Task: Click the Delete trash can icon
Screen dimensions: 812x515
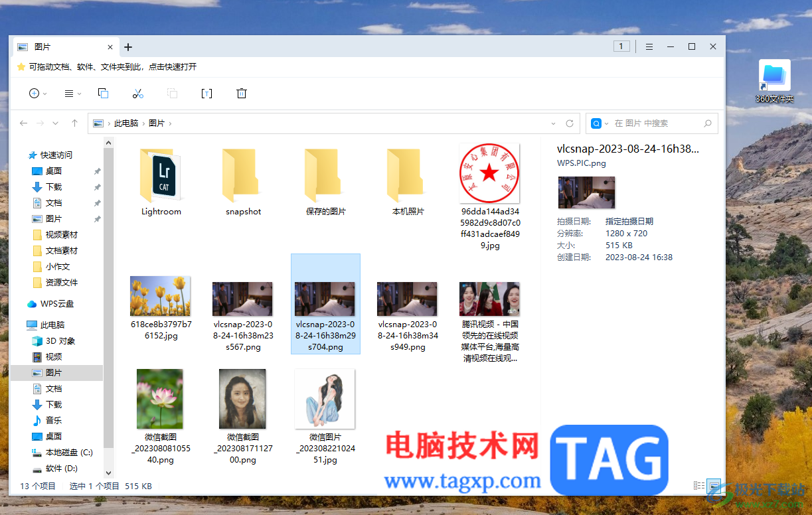Action: (x=242, y=94)
